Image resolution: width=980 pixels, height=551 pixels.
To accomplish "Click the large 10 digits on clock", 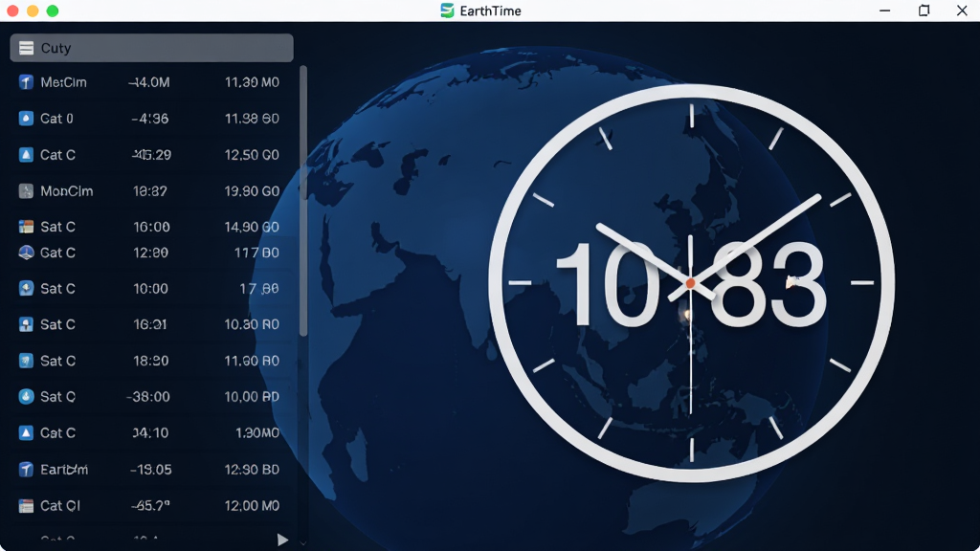I will [x=608, y=284].
